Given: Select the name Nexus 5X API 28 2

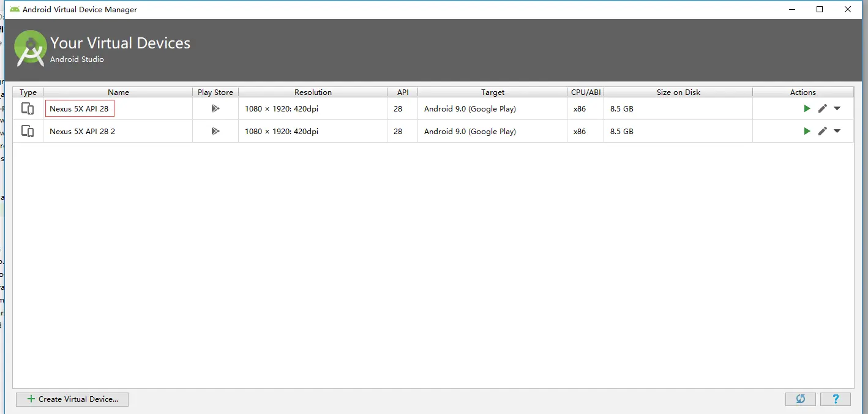Looking at the screenshot, I should pyautogui.click(x=82, y=131).
